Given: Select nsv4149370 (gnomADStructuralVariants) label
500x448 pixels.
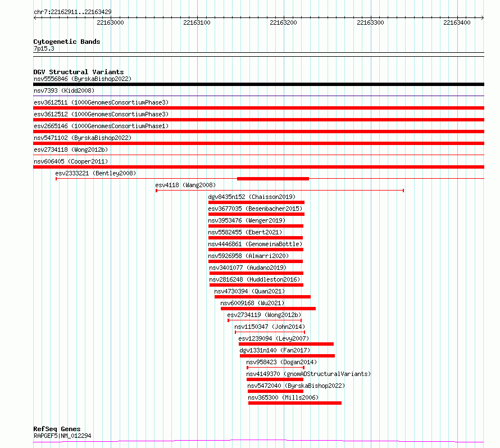Looking at the screenshot, I should pyautogui.click(x=308, y=374).
